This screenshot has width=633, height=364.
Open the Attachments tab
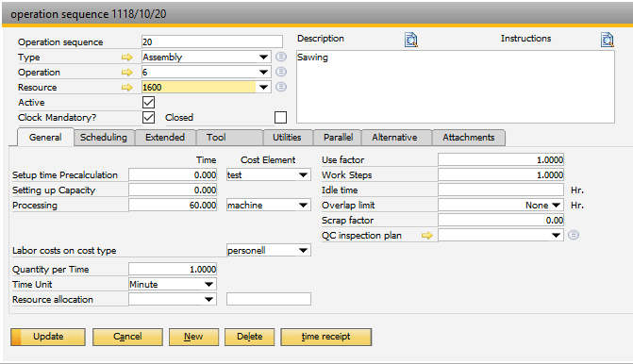(x=468, y=138)
